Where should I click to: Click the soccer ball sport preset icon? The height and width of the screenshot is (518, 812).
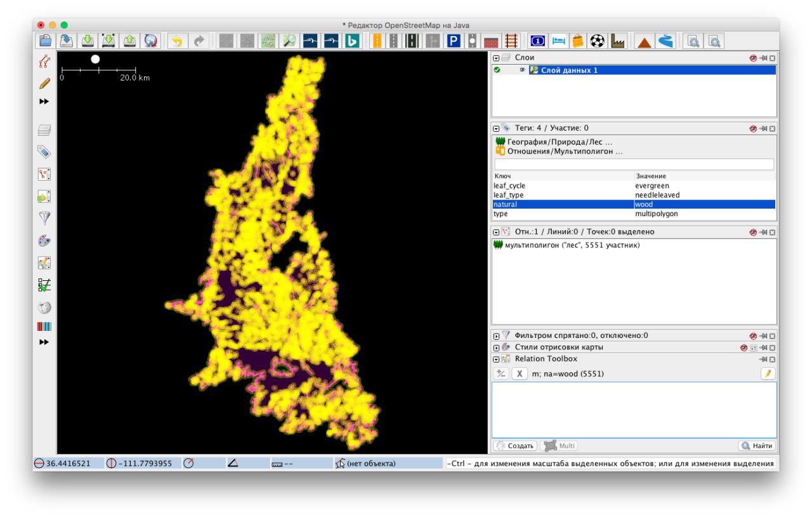[597, 41]
